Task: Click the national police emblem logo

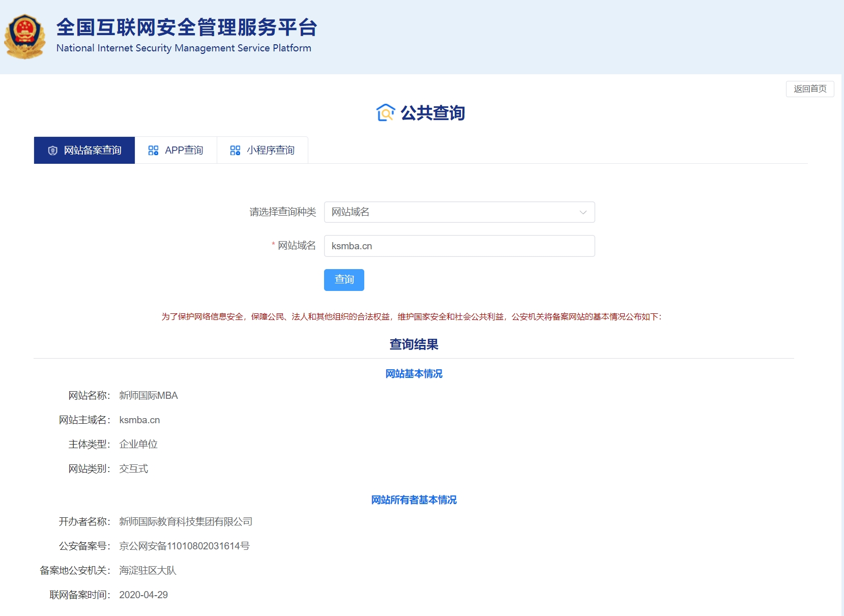Action: pyautogui.click(x=24, y=36)
